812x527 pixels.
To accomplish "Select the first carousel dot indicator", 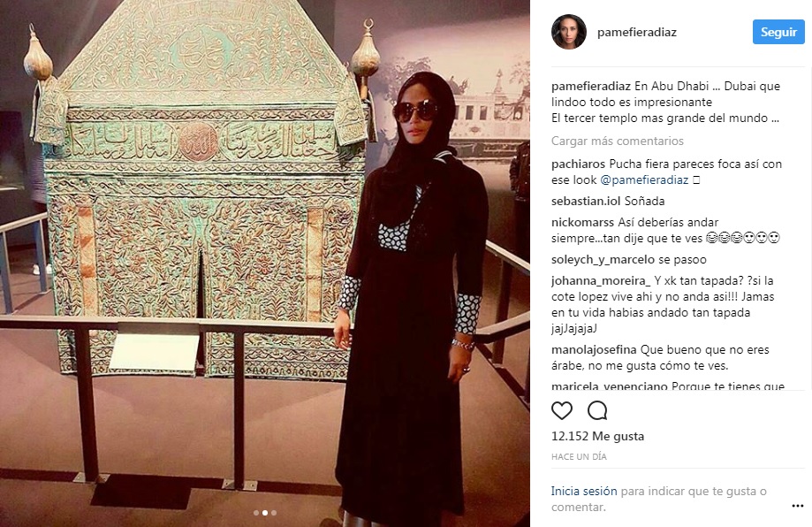I will [256, 513].
